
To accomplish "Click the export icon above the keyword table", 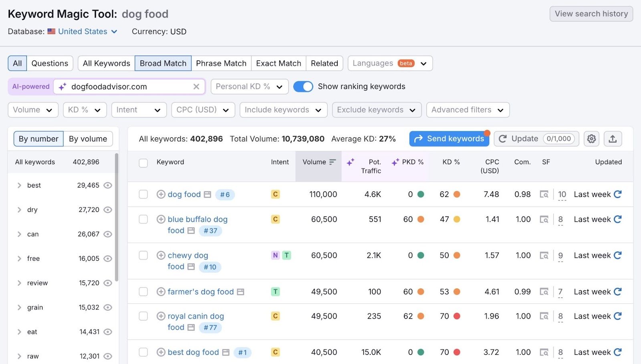I will pos(613,139).
